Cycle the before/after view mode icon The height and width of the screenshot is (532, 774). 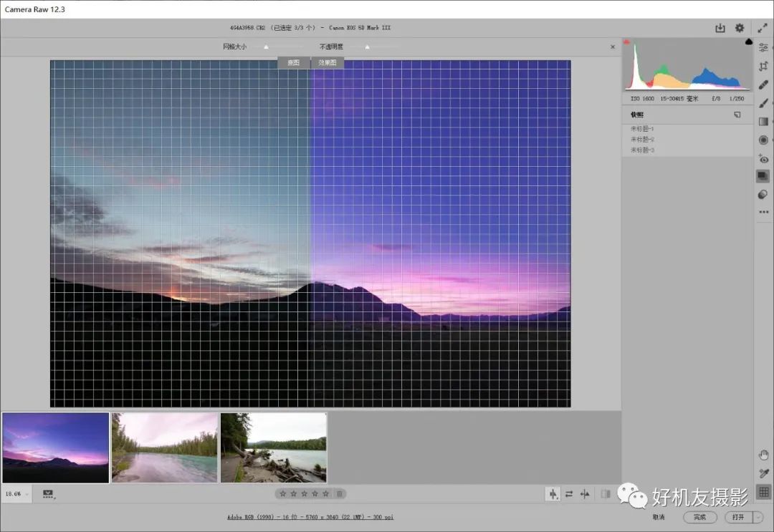pos(553,493)
